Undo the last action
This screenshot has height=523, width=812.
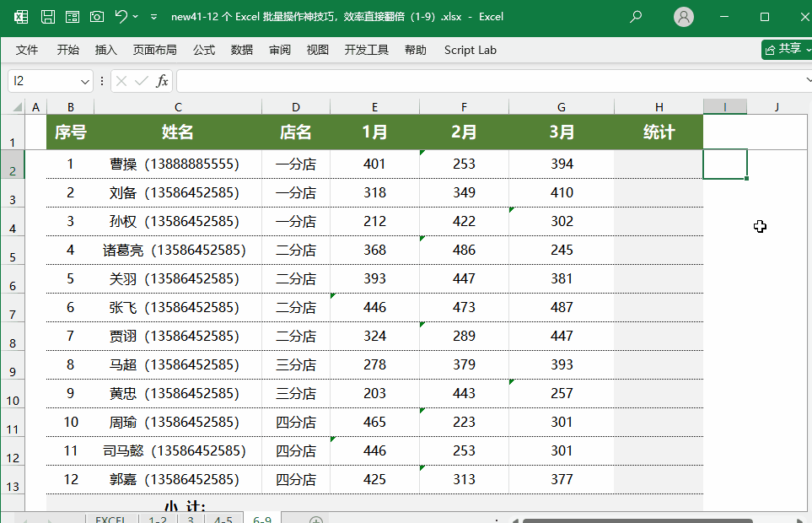pos(121,17)
